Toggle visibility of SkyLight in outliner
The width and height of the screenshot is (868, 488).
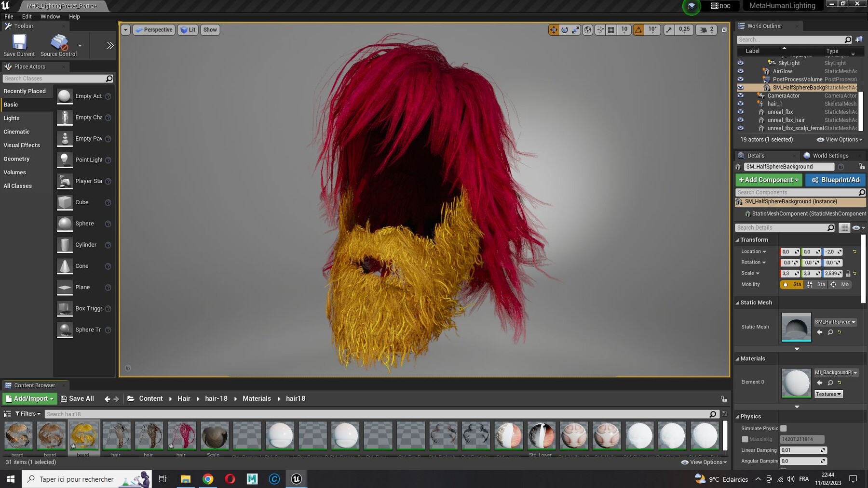740,63
